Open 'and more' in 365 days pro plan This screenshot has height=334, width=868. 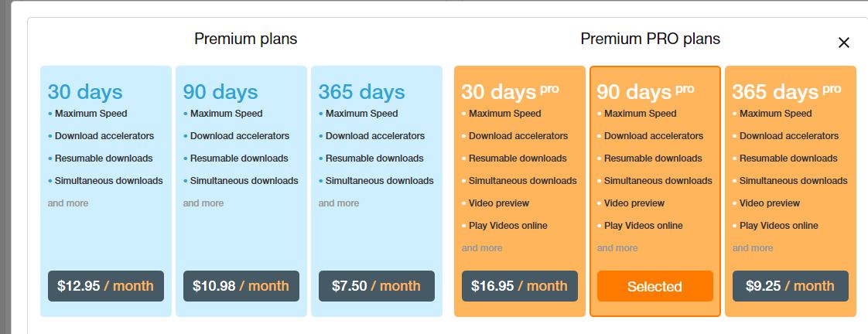tap(753, 247)
